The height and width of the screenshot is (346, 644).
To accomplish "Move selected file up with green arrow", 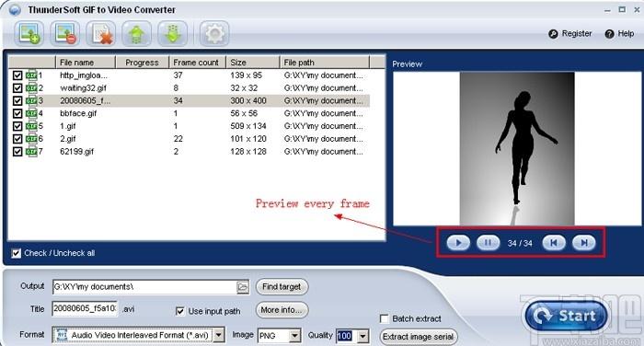I will (137, 33).
